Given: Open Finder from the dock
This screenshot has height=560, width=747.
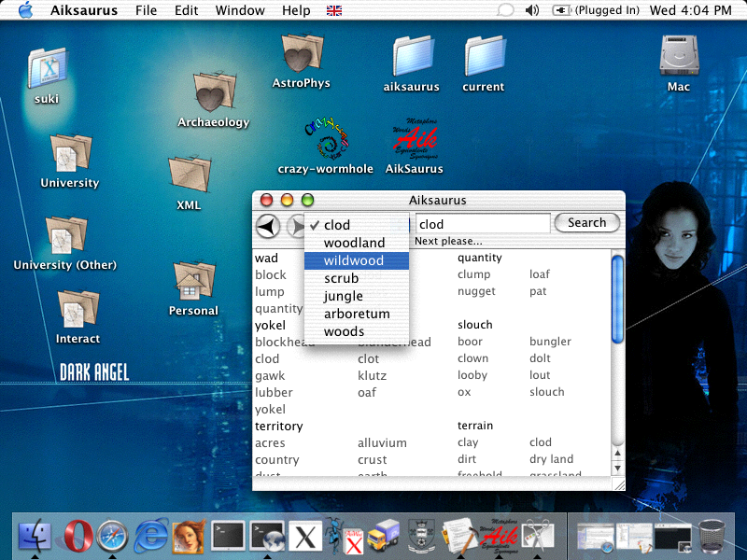Looking at the screenshot, I should tap(35, 536).
